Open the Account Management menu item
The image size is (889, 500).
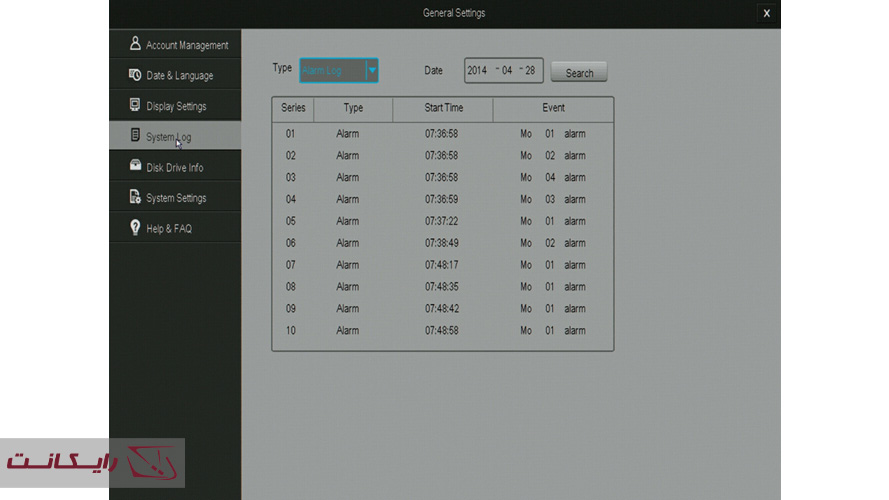(x=186, y=45)
